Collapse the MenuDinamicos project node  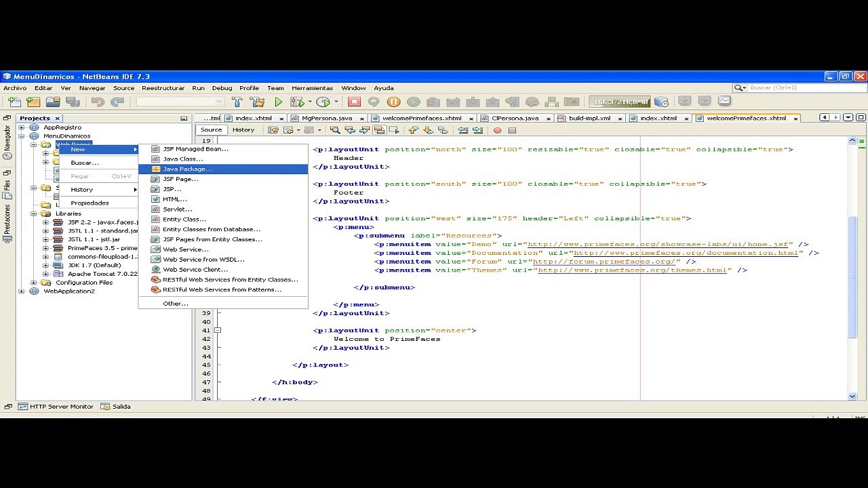(x=21, y=136)
